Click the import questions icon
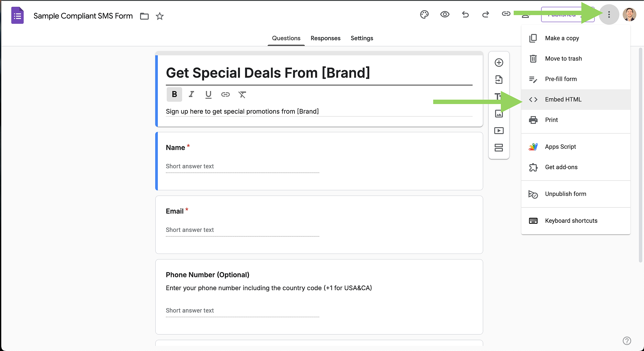Image resolution: width=644 pixels, height=351 pixels. coord(499,80)
